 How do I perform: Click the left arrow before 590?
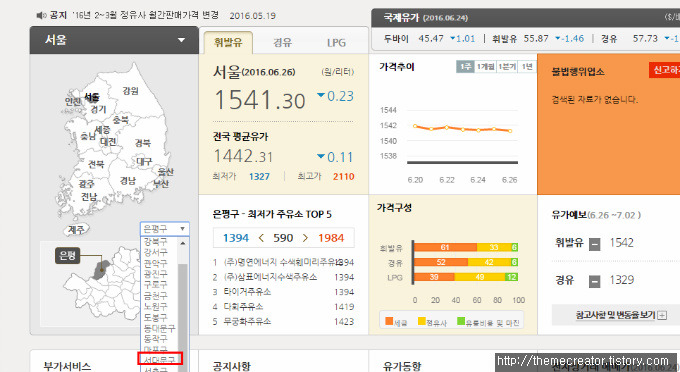261,238
